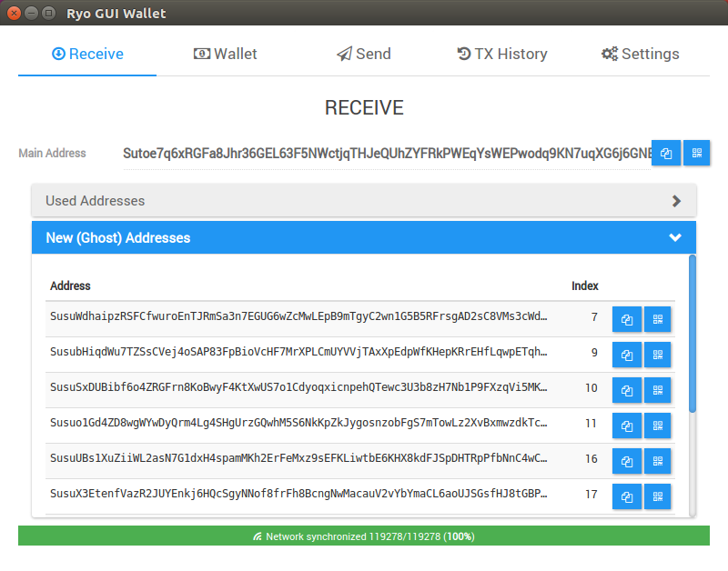Viewport: 728px width, 571px height.
Task: Click the Main Address label
Action: pyautogui.click(x=52, y=153)
